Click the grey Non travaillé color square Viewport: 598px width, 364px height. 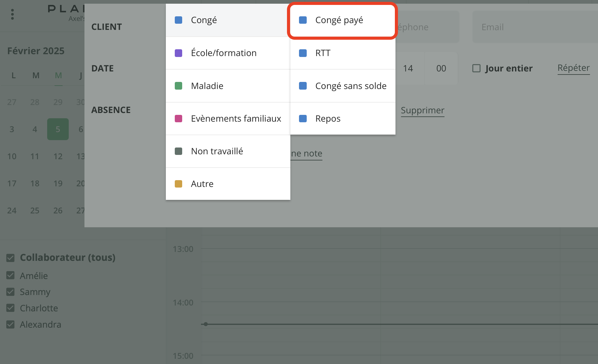[x=178, y=151]
